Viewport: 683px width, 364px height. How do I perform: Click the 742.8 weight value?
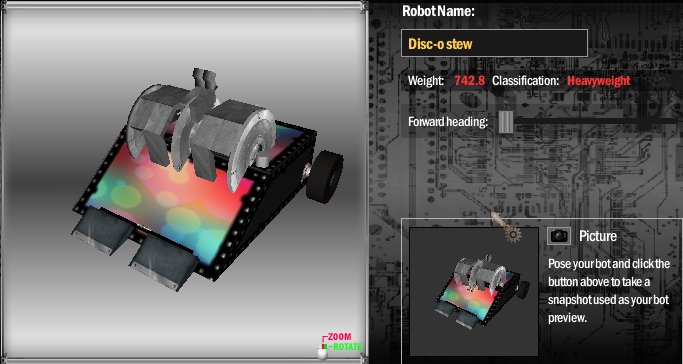(470, 81)
